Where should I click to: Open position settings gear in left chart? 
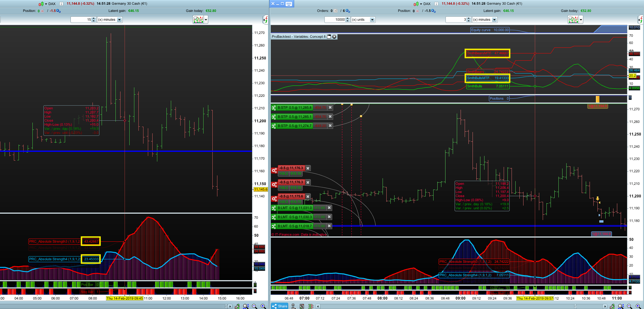(58, 11)
